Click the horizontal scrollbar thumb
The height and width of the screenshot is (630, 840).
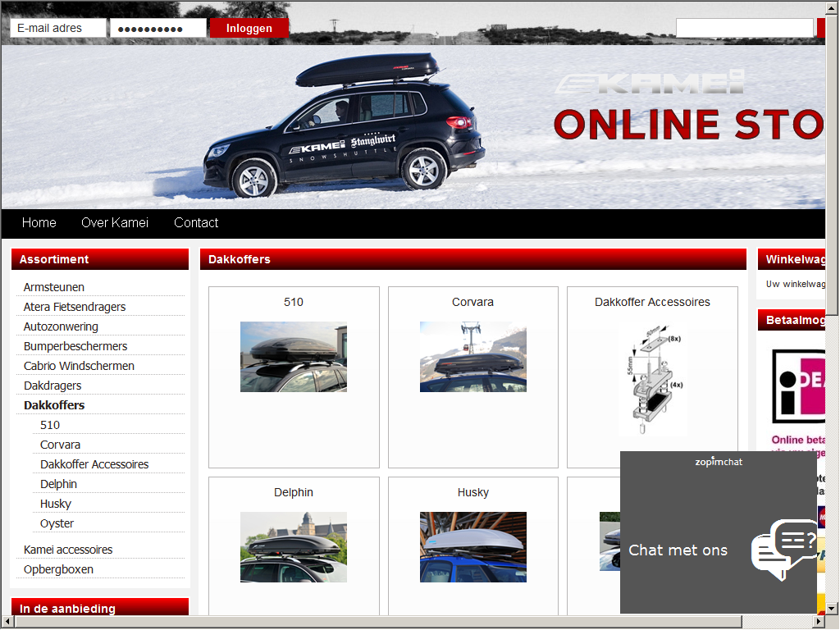click(379, 622)
